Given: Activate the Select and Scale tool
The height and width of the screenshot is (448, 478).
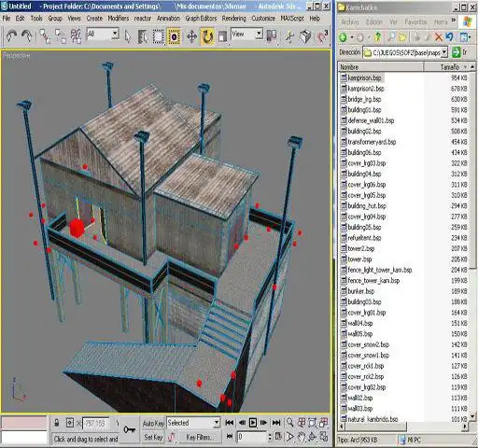Looking at the screenshot, I should 222,36.
